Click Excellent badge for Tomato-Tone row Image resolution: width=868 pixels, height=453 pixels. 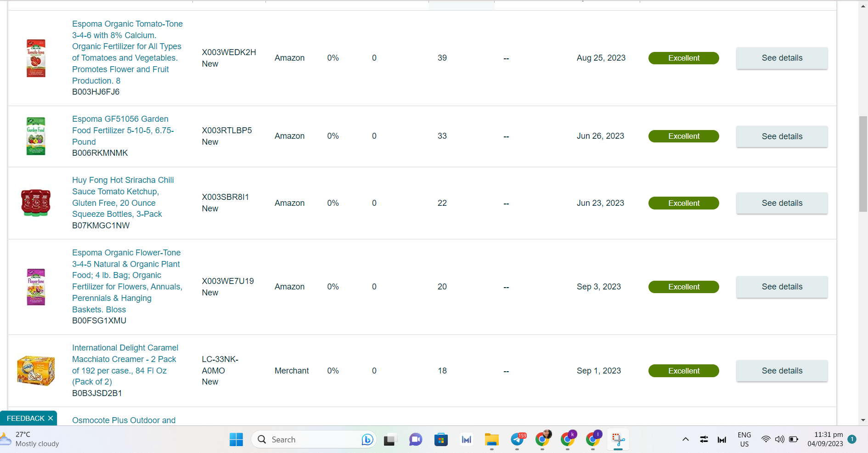click(x=683, y=58)
